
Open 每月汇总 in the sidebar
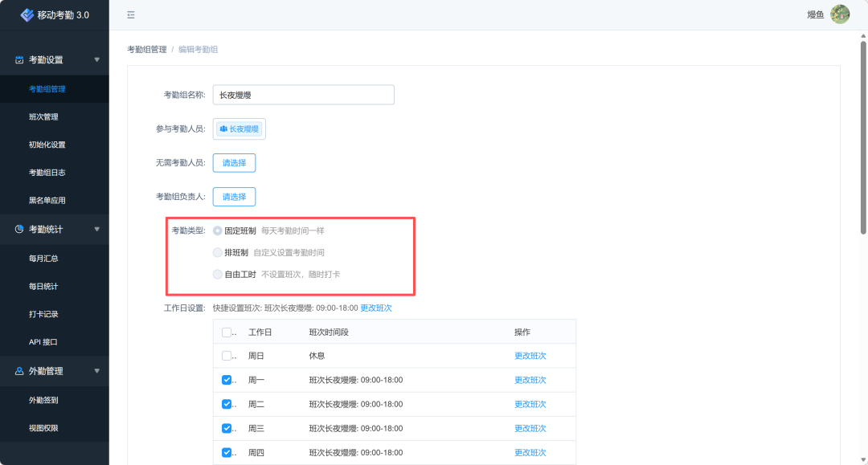point(43,259)
